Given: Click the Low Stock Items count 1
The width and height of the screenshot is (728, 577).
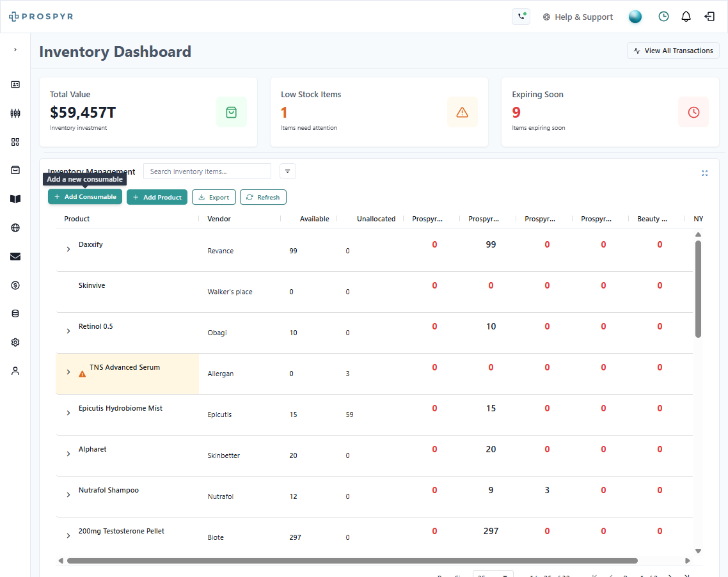Looking at the screenshot, I should (x=284, y=113).
